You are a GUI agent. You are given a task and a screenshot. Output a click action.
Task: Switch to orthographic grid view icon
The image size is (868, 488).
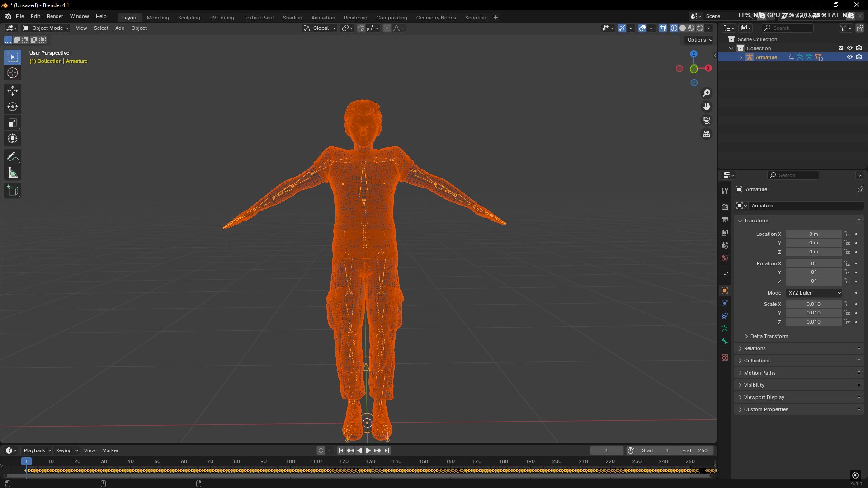click(x=707, y=134)
